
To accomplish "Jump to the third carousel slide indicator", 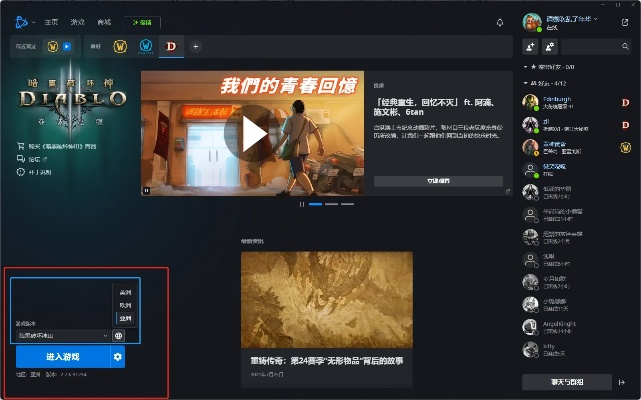I will [347, 204].
